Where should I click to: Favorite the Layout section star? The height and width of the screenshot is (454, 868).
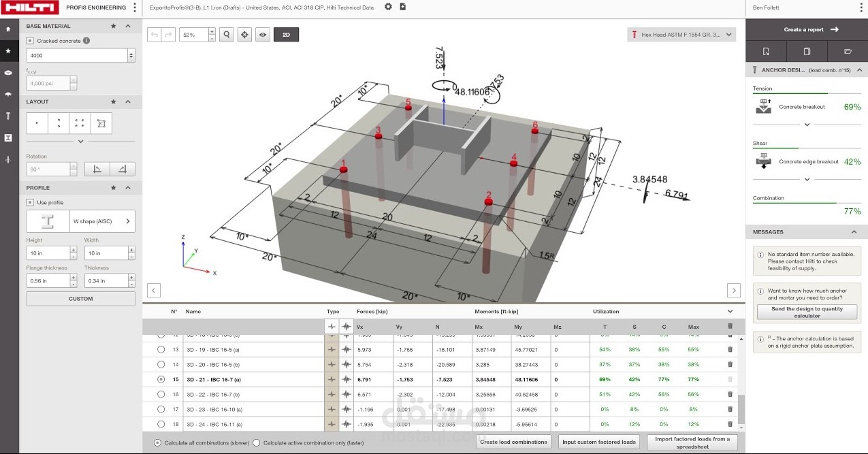[113, 101]
